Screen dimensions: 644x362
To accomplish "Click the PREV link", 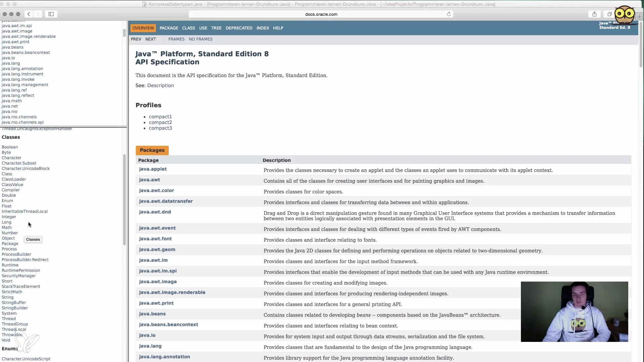I will pyautogui.click(x=136, y=39).
